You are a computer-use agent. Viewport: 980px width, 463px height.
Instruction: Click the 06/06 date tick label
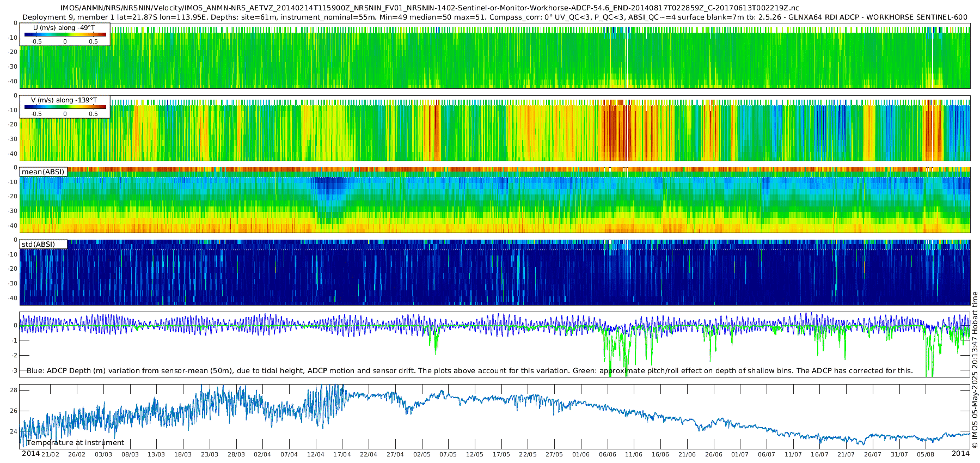(607, 454)
